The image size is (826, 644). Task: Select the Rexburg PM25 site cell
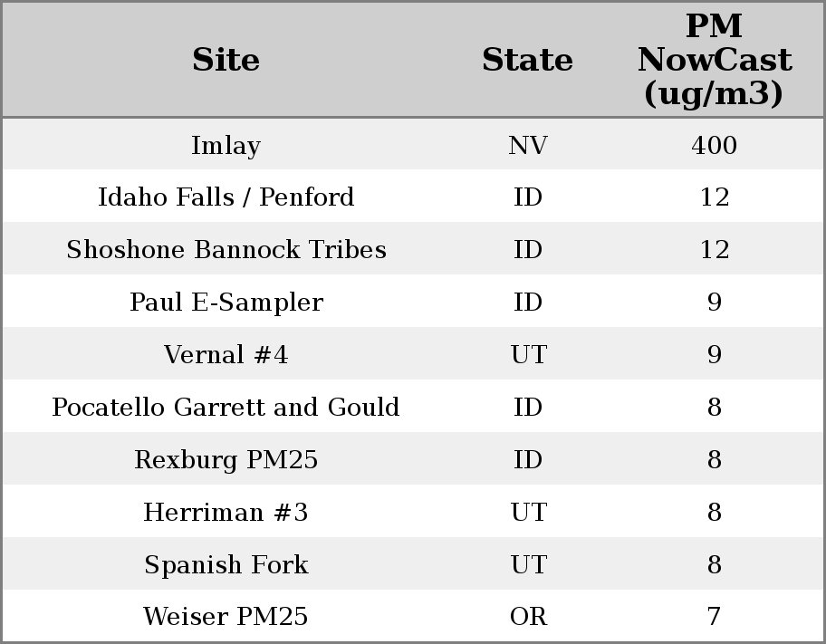click(x=226, y=460)
